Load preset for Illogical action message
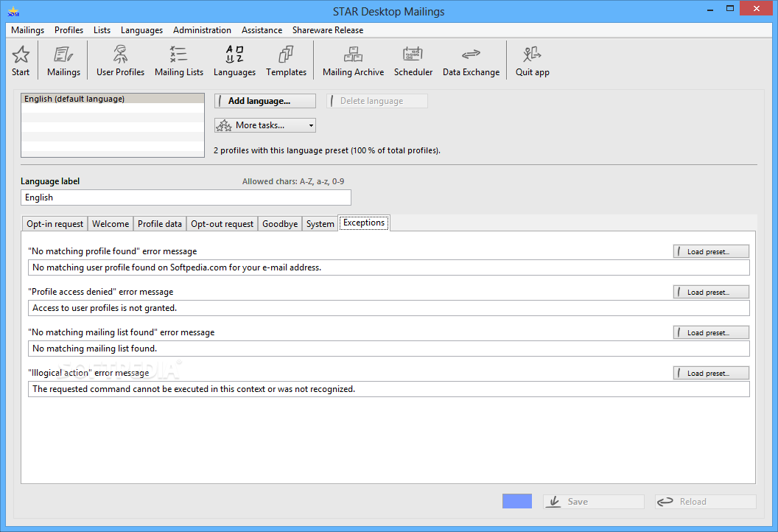The width and height of the screenshot is (778, 532). point(711,373)
